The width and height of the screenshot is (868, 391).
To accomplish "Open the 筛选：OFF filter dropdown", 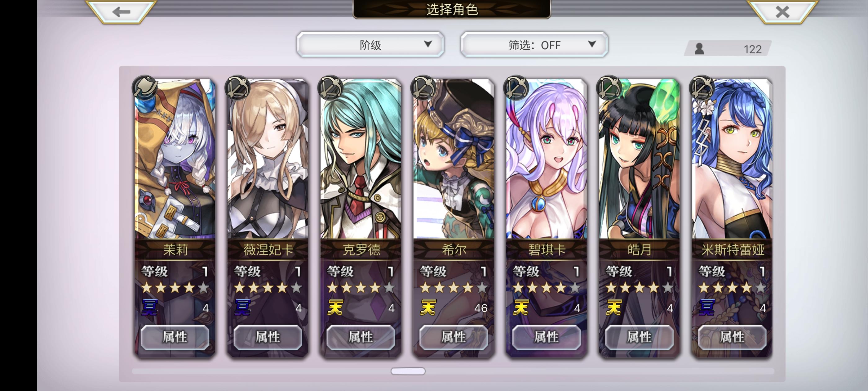I will [x=534, y=45].
